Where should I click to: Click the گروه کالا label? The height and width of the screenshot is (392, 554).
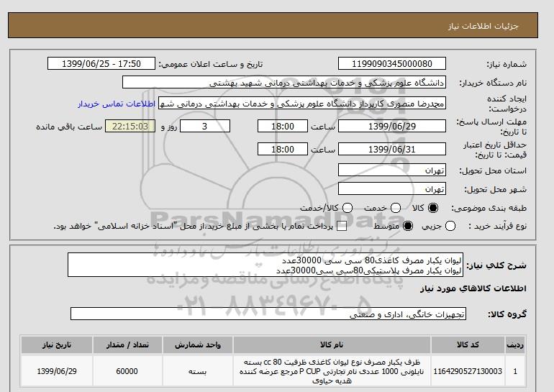click(x=507, y=314)
